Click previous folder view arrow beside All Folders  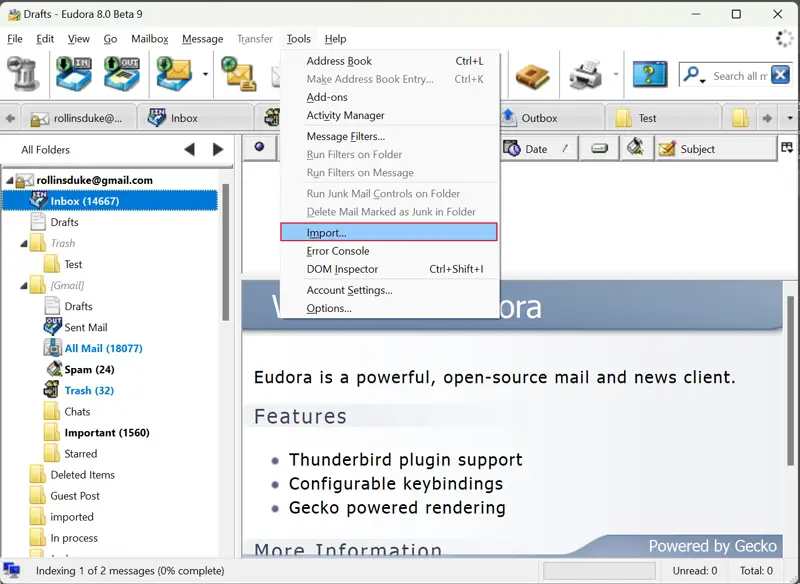pos(189,149)
